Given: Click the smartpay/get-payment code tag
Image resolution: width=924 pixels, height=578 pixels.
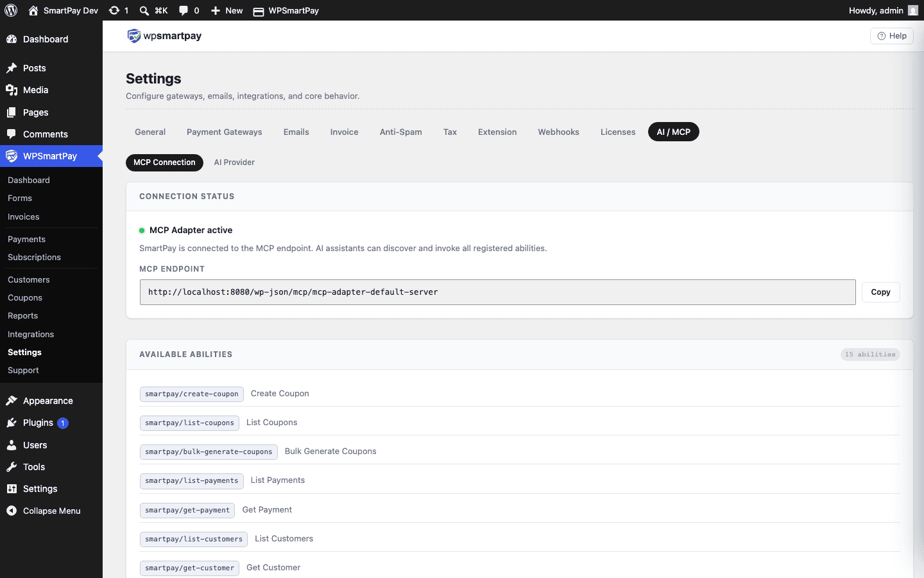Looking at the screenshot, I should (x=187, y=511).
